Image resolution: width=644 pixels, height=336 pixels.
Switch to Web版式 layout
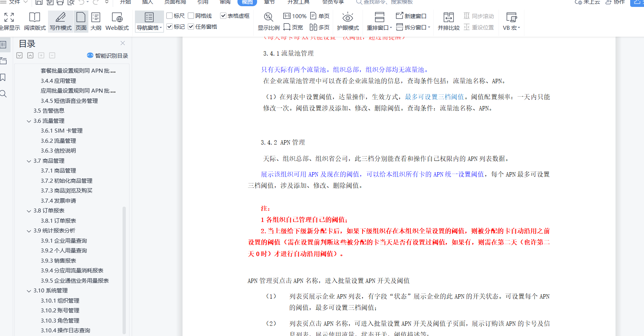tap(117, 21)
